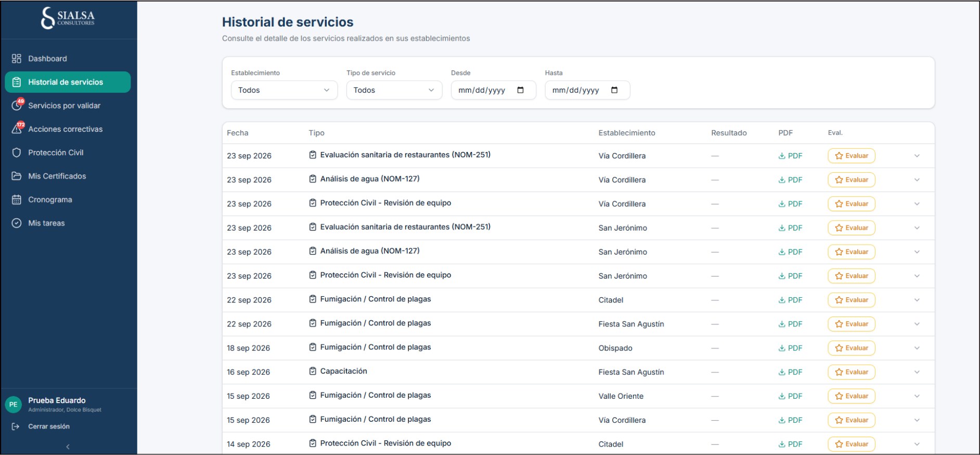Evaluar San Jerónimo Evaluación sanitaria service
The height and width of the screenshot is (455, 980).
(x=852, y=228)
